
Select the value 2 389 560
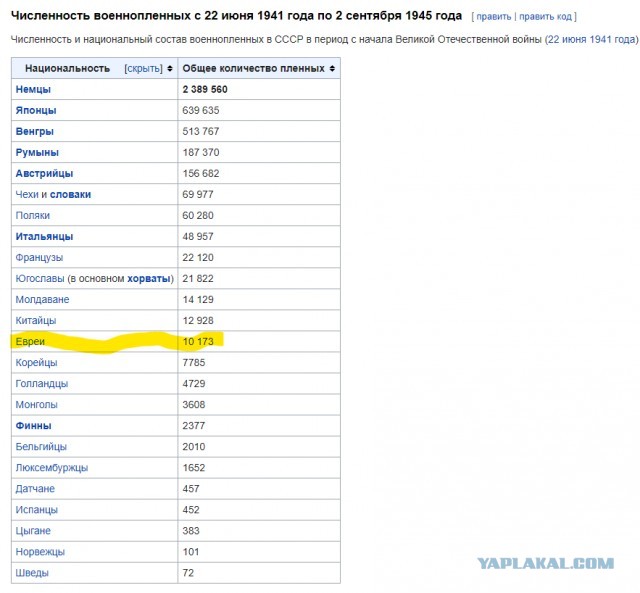point(205,89)
